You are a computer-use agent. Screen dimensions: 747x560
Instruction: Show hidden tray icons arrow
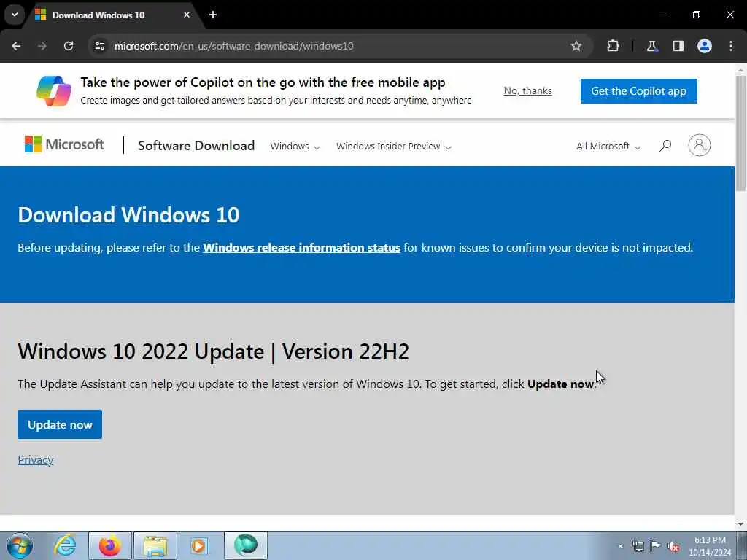[x=620, y=546]
